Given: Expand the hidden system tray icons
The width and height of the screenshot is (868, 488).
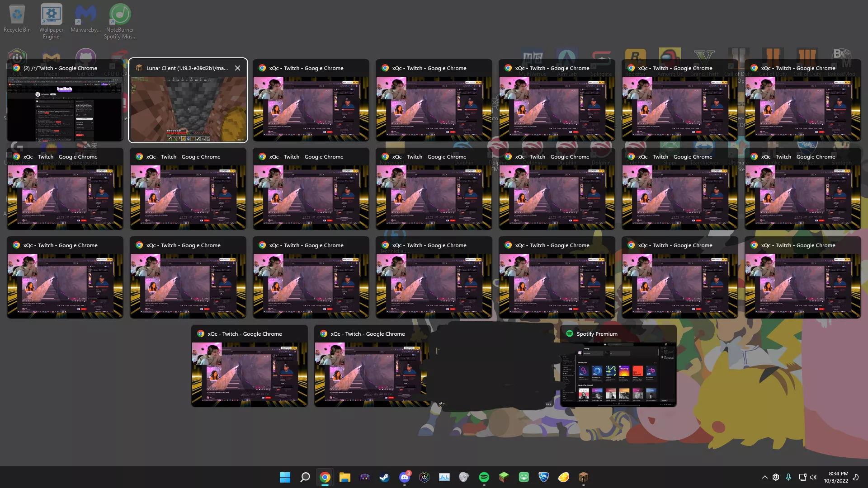Looking at the screenshot, I should [765, 477].
